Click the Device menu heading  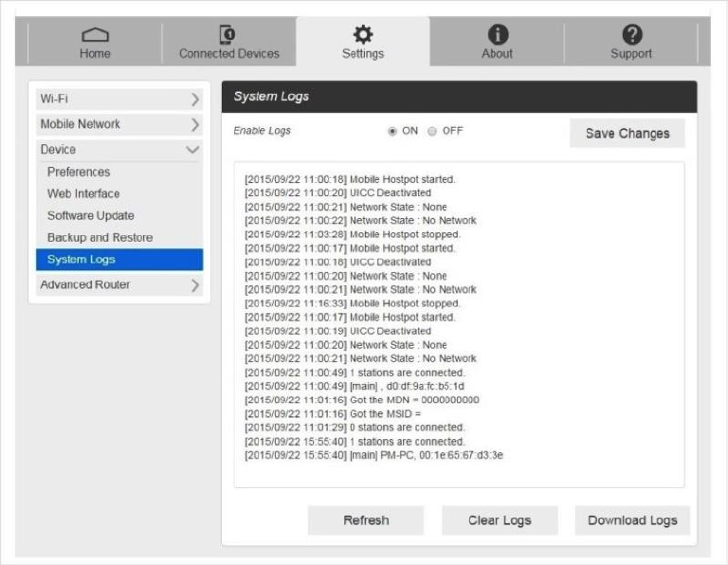(x=119, y=150)
